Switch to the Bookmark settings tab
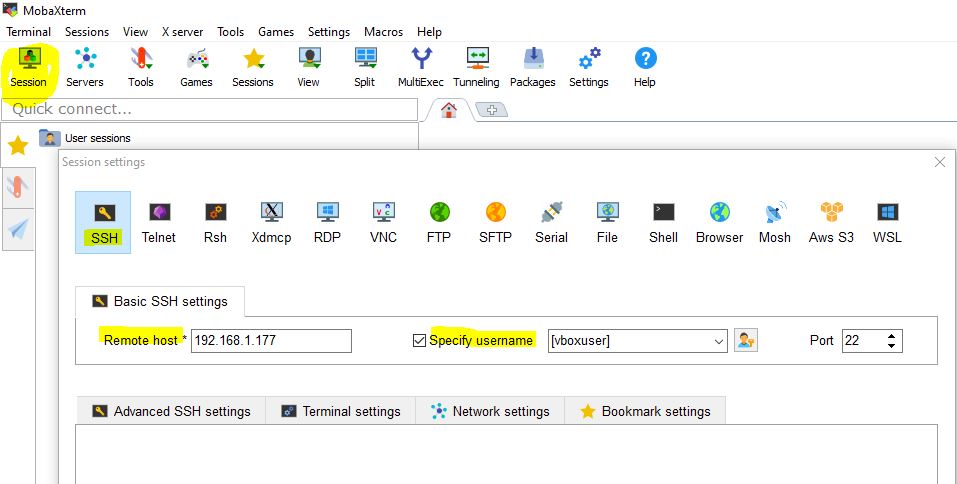The height and width of the screenshot is (484, 957). pos(645,411)
